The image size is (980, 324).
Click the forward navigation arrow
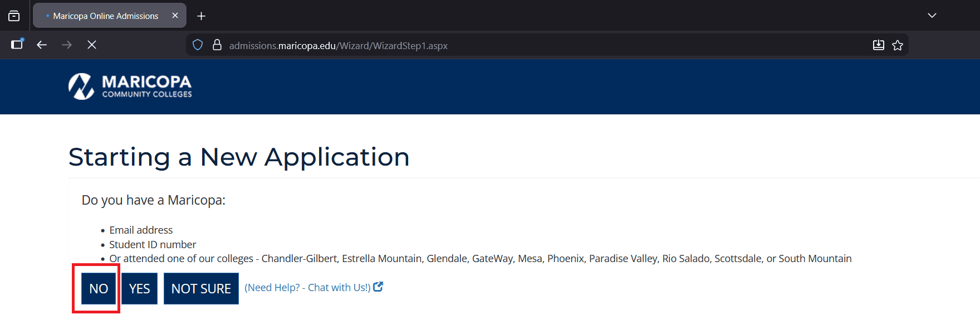coord(67,45)
